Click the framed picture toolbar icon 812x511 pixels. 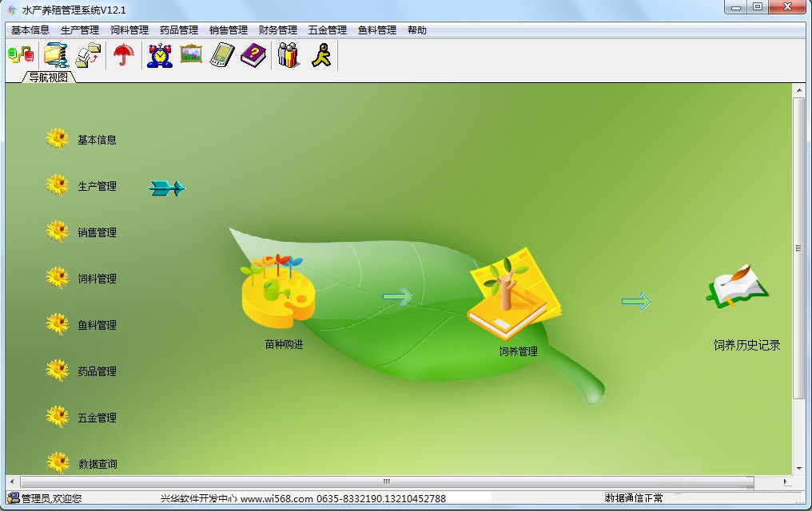click(x=191, y=54)
